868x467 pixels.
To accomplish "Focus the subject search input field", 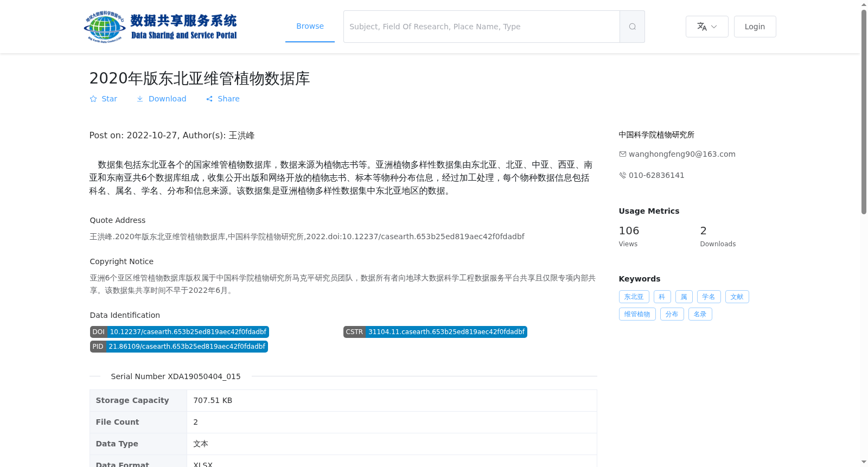I will tap(482, 27).
